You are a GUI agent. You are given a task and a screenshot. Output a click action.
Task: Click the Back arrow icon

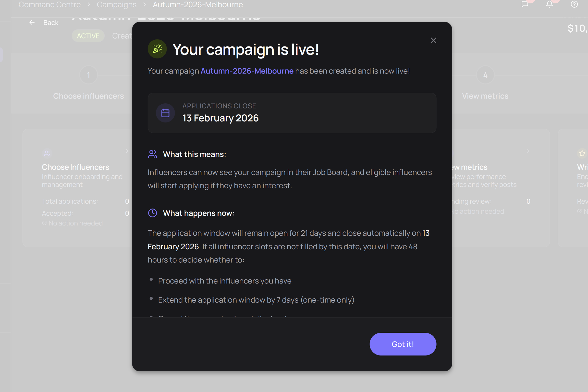pos(32,23)
